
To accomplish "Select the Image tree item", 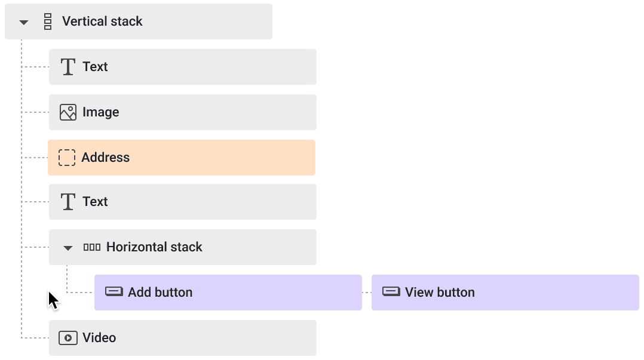I will coord(183,112).
